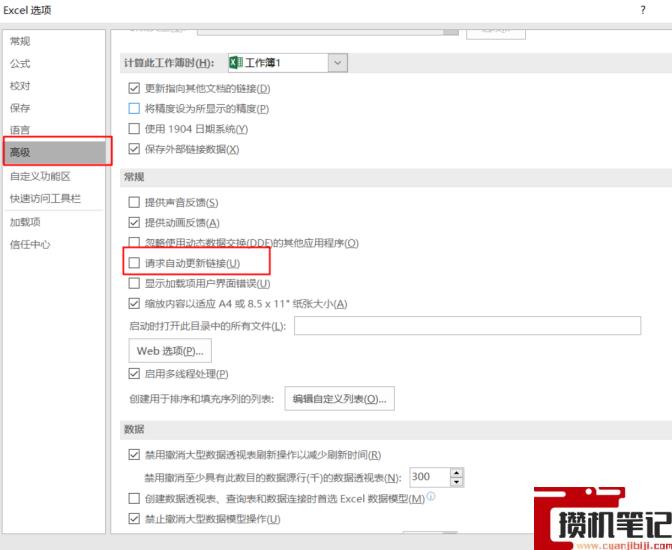
Task: Select the 高级 category
Action: pyautogui.click(x=54, y=152)
